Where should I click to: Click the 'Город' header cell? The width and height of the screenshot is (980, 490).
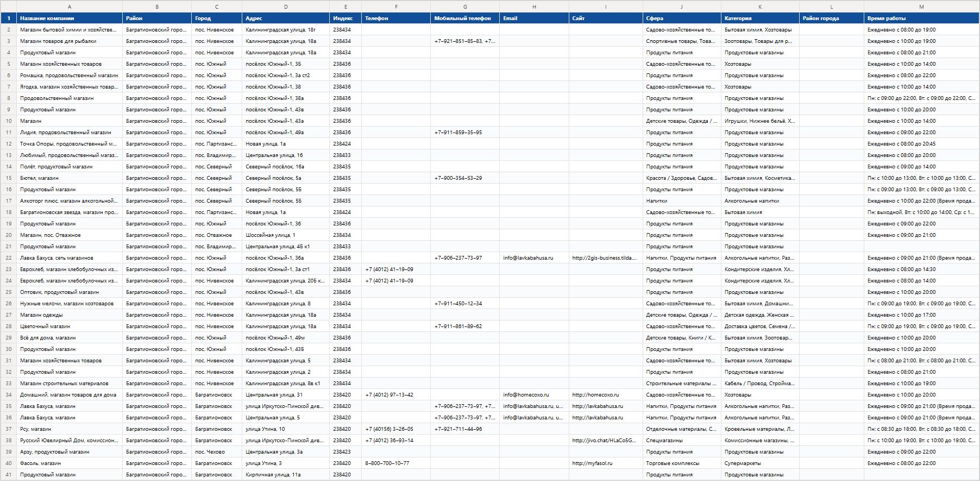coord(217,18)
